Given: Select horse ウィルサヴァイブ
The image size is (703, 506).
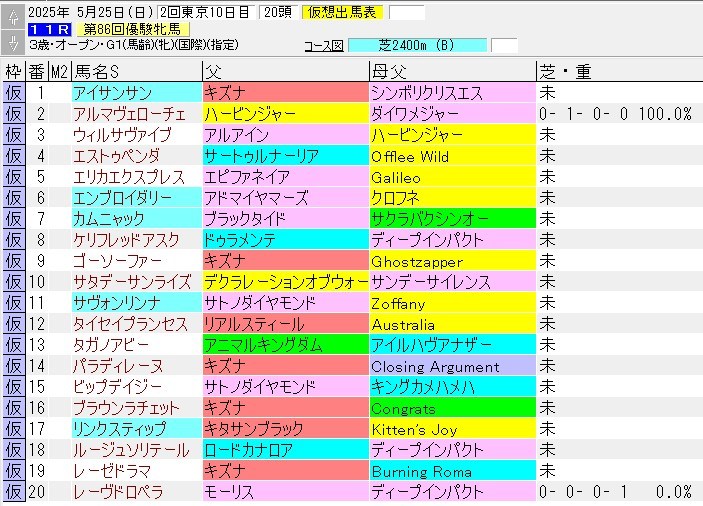Looking at the screenshot, I should 137,135.
